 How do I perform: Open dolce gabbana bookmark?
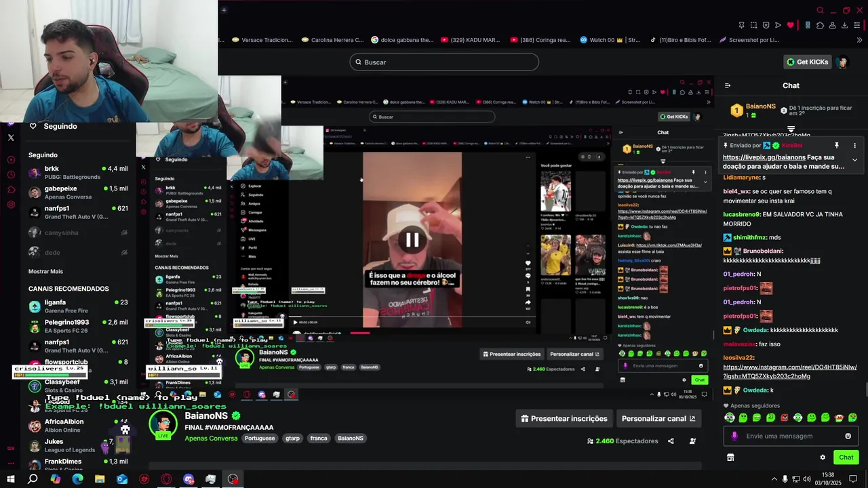[x=402, y=40]
